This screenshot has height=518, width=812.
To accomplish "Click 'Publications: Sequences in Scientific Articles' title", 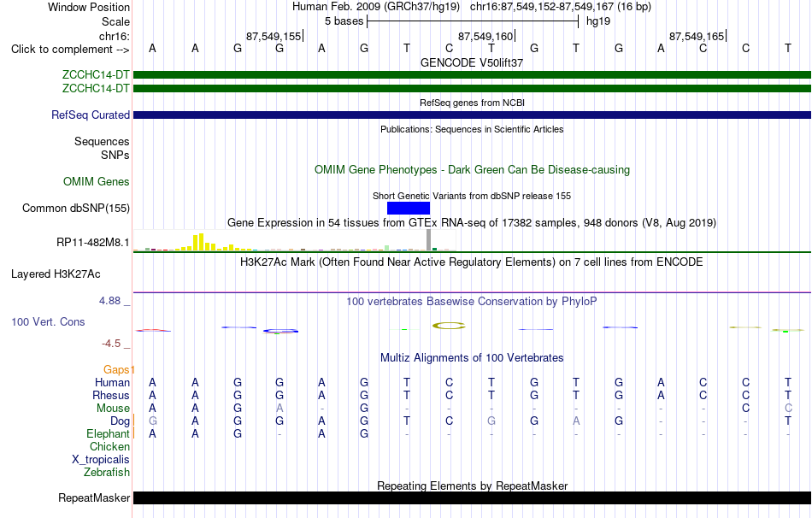I will [x=472, y=129].
